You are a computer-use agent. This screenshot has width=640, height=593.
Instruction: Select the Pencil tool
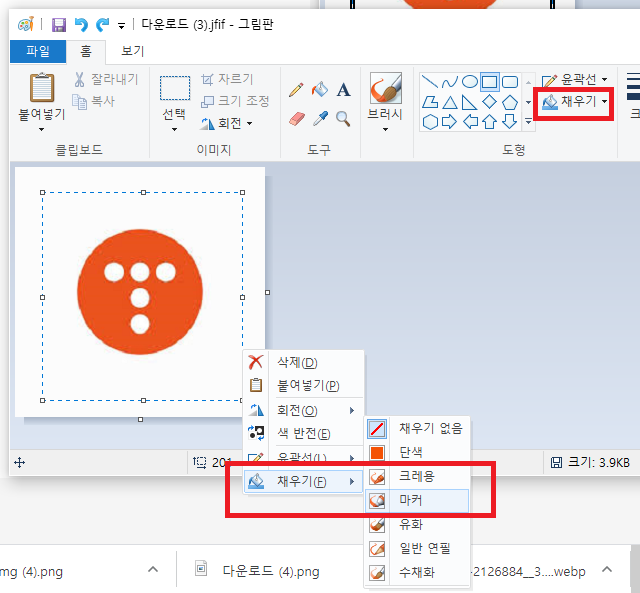point(296,90)
